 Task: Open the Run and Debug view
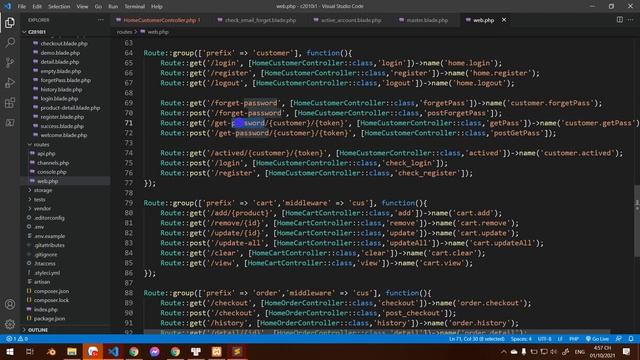(x=10, y=82)
